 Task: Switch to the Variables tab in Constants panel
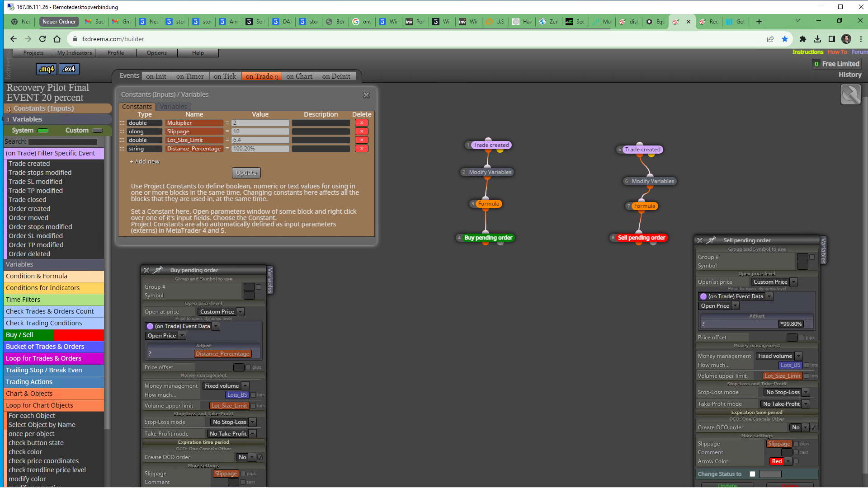173,107
